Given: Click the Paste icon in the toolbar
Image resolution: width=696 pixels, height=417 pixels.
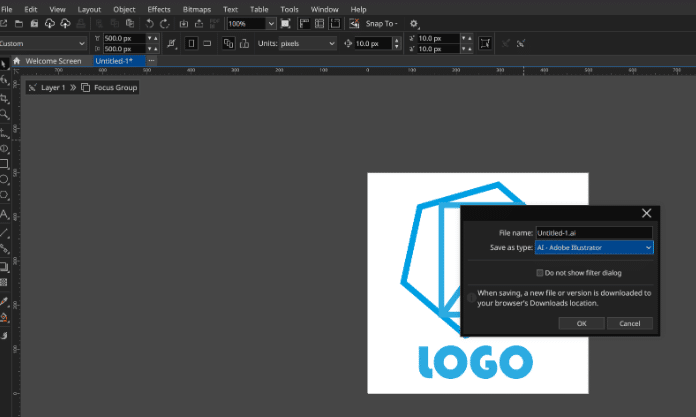Looking at the screenshot, I should click(130, 24).
